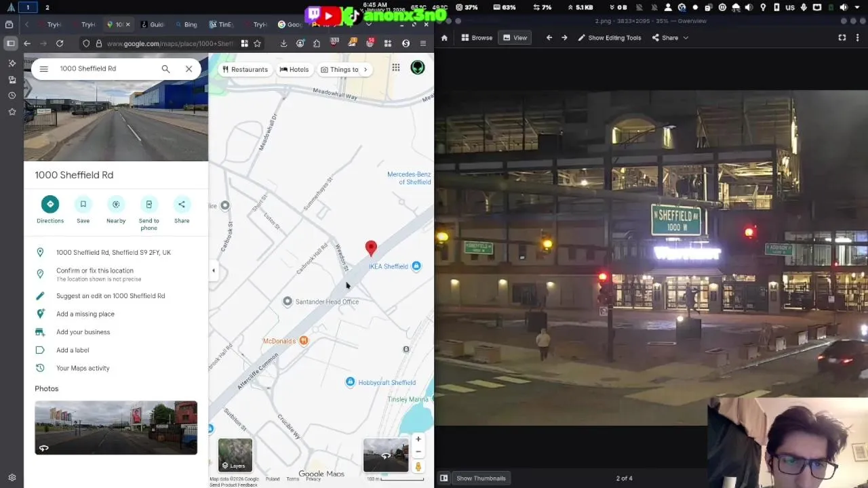The width and height of the screenshot is (868, 488).
Task: Toggle Show Thumbnails in Gwenview
Action: point(481,478)
